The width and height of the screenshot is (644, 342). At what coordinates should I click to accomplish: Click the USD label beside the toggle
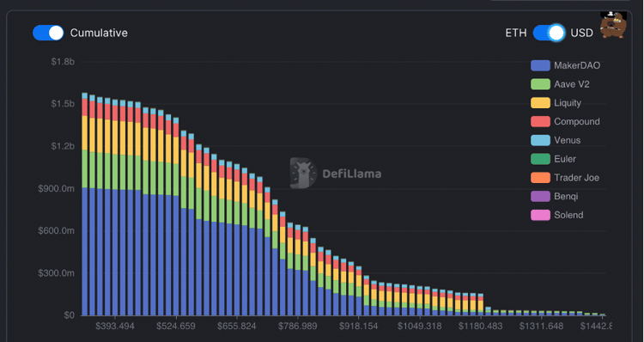(x=581, y=33)
